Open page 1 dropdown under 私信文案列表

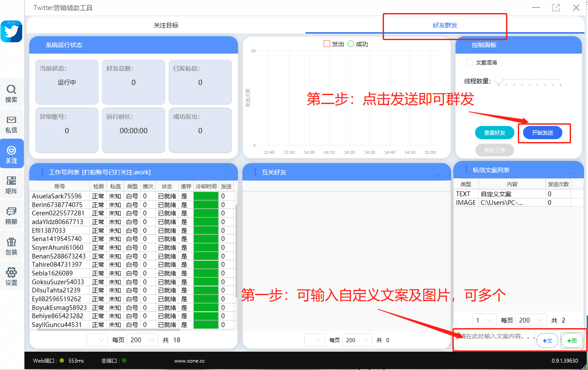coord(484,320)
